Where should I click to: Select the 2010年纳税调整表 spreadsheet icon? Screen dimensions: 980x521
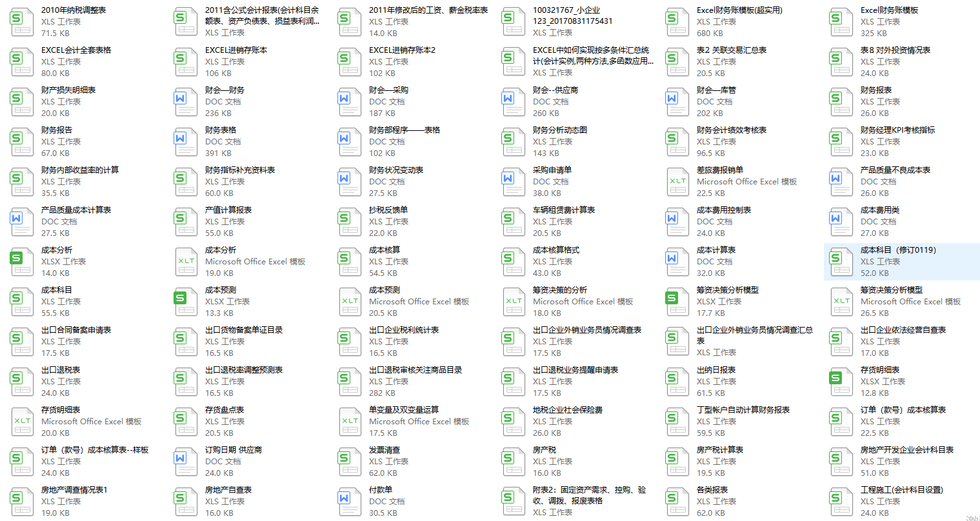[x=22, y=22]
